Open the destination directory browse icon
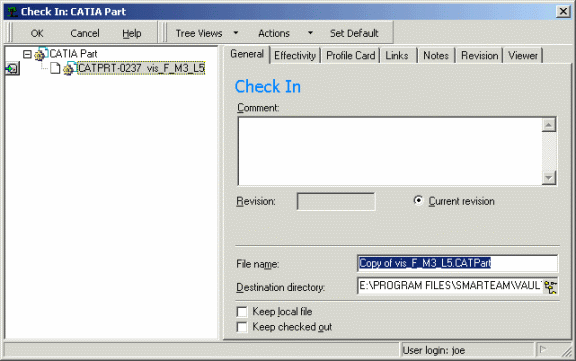 tap(551, 287)
